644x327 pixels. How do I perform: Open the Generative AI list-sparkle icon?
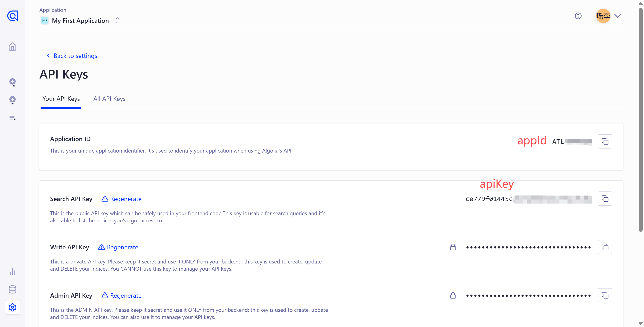tap(13, 118)
